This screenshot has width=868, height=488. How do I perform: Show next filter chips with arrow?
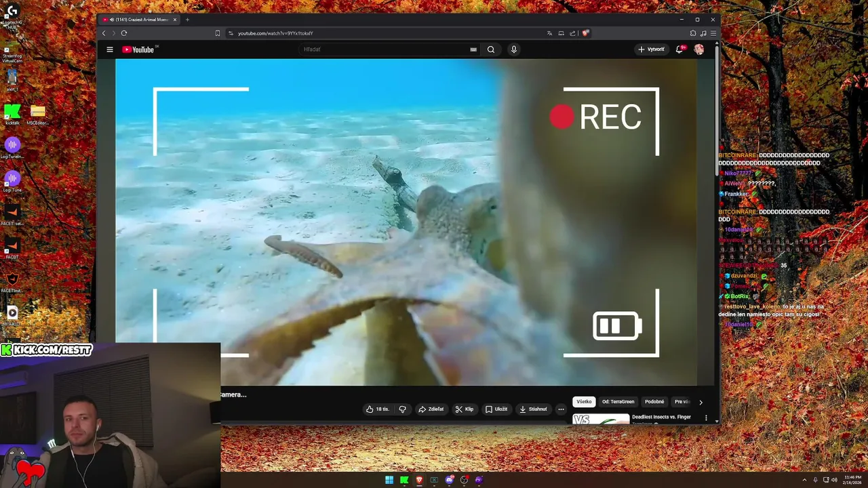click(x=701, y=402)
